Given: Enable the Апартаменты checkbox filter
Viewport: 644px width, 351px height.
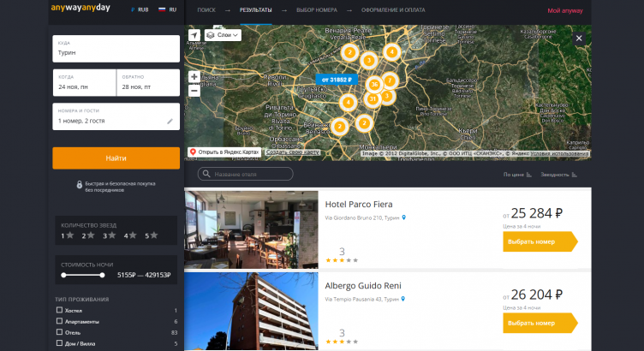Looking at the screenshot, I should pyautogui.click(x=60, y=321).
